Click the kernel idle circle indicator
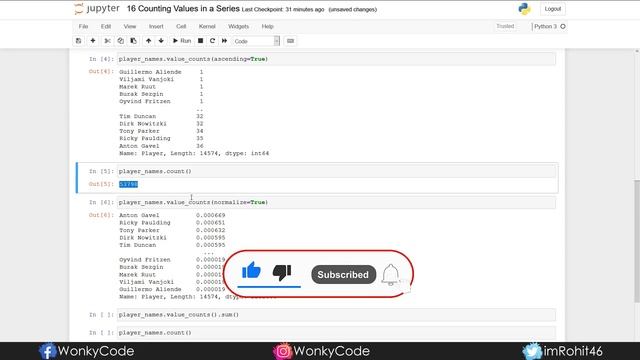This screenshot has width=640, height=360. (563, 27)
